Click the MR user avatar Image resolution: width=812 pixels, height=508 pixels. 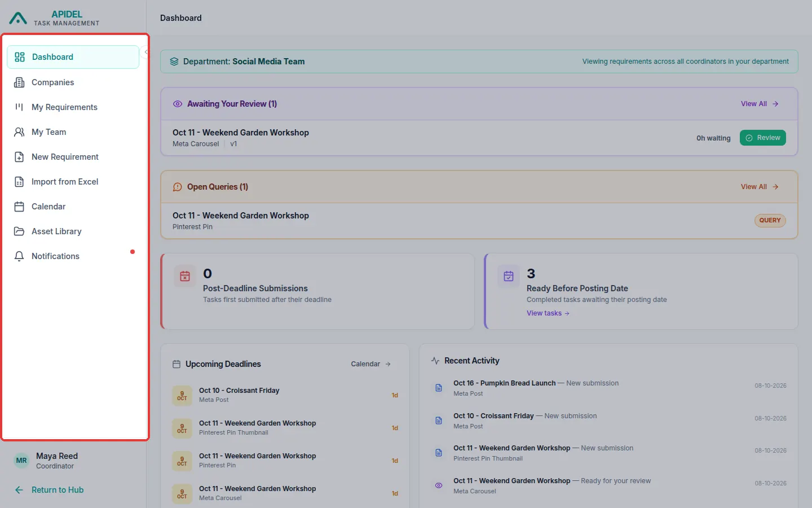21,461
